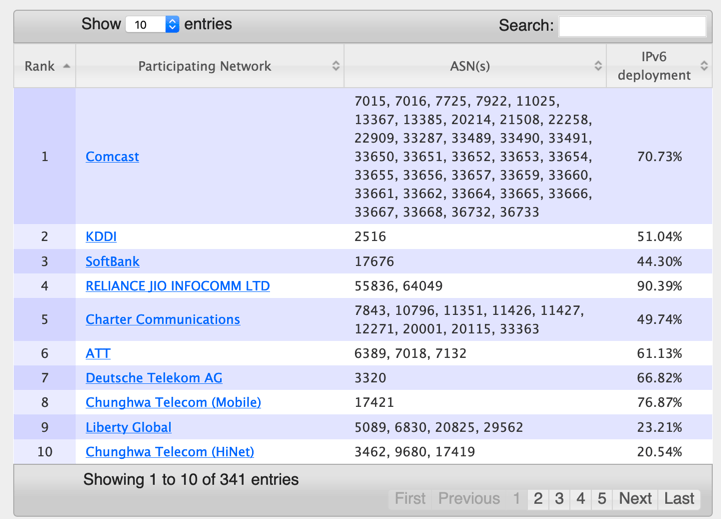Image resolution: width=721 pixels, height=519 pixels.
Task: Select ASN 2516 in the KDDI row
Action: (370, 237)
